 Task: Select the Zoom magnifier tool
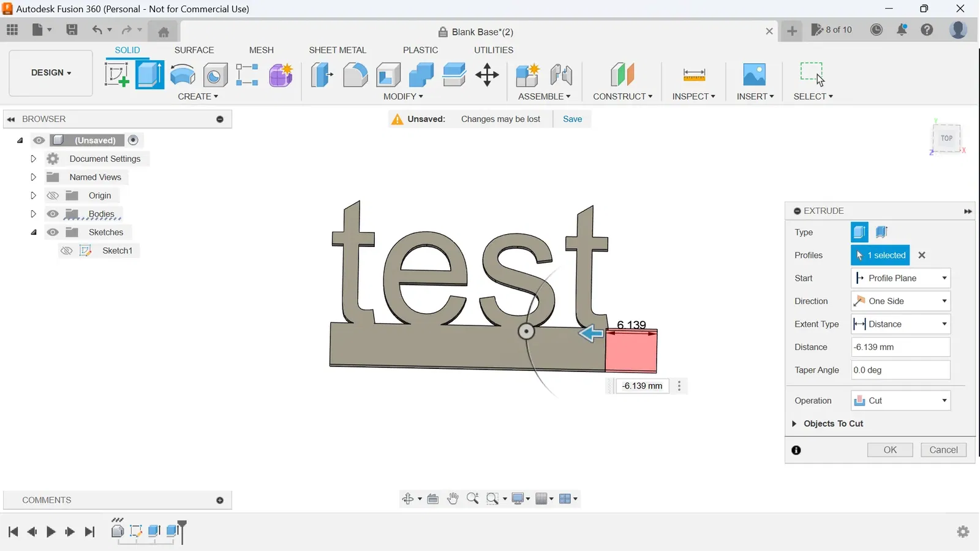point(472,498)
